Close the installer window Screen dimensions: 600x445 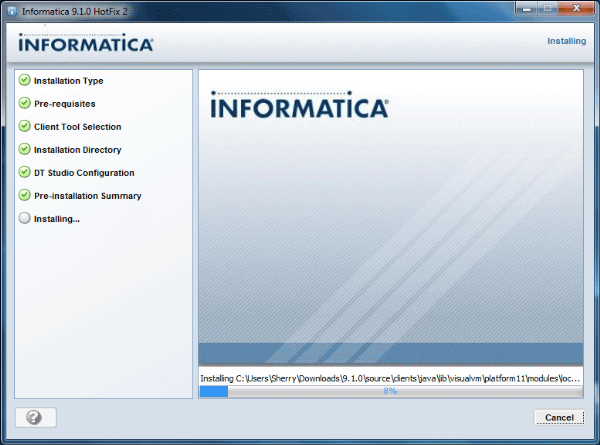[576, 8]
